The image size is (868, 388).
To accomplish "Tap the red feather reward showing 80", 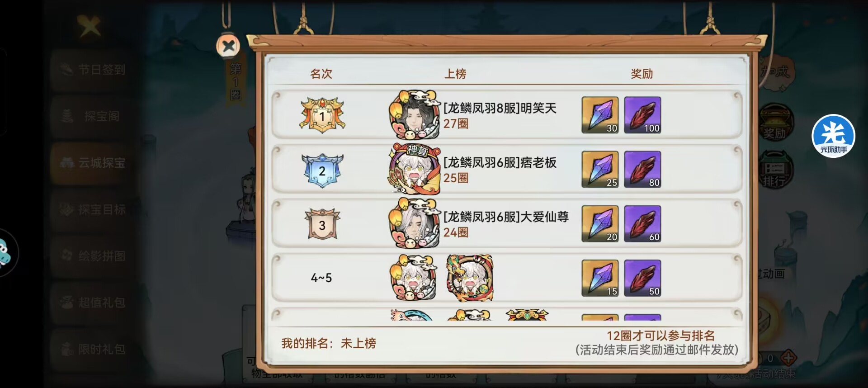I will [642, 170].
